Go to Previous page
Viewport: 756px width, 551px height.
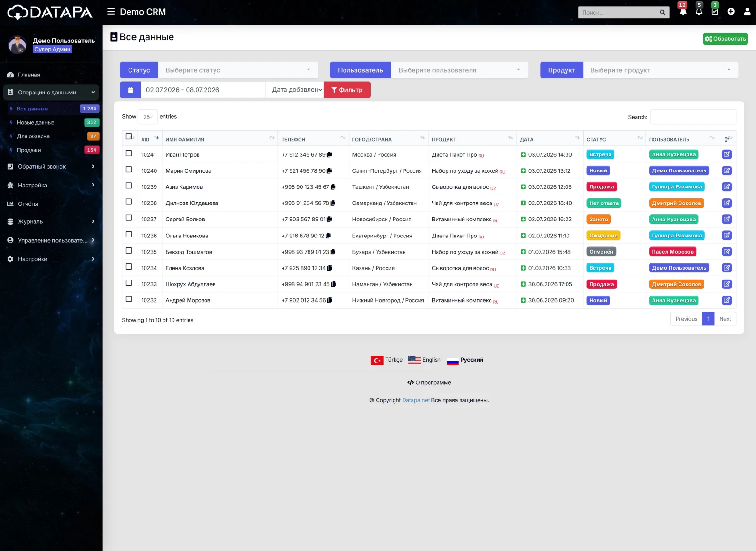coord(686,319)
